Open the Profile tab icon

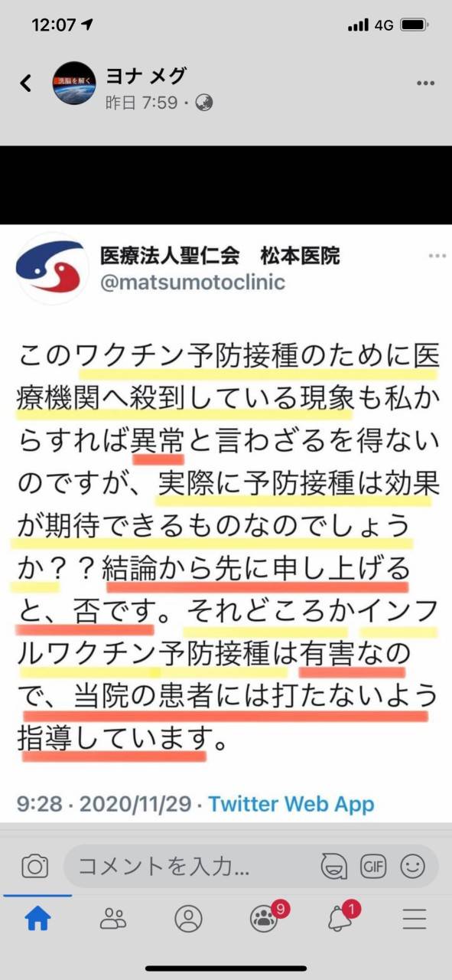188,919
